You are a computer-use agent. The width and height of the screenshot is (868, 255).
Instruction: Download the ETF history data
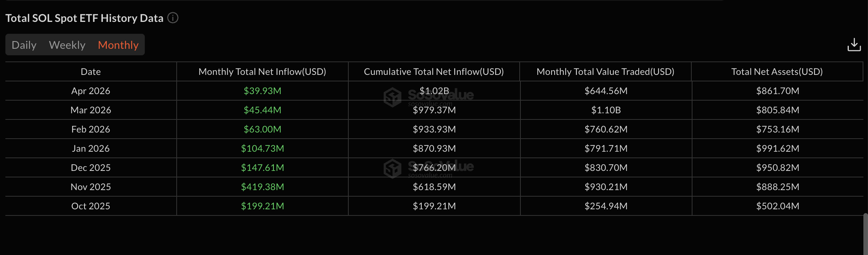[854, 45]
